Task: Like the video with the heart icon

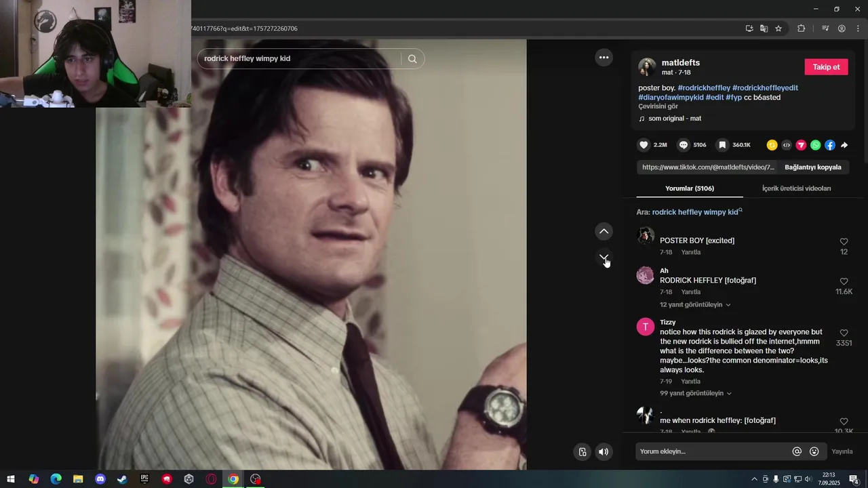Action: [644, 145]
